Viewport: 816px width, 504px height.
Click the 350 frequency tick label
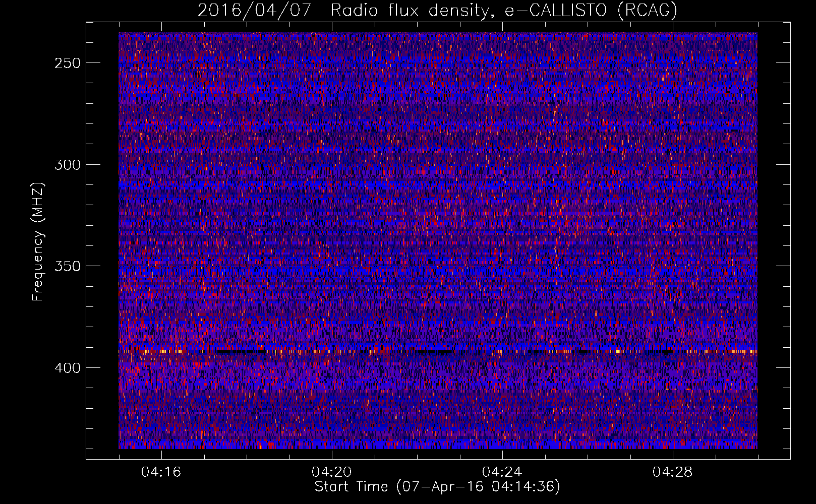coord(68,266)
